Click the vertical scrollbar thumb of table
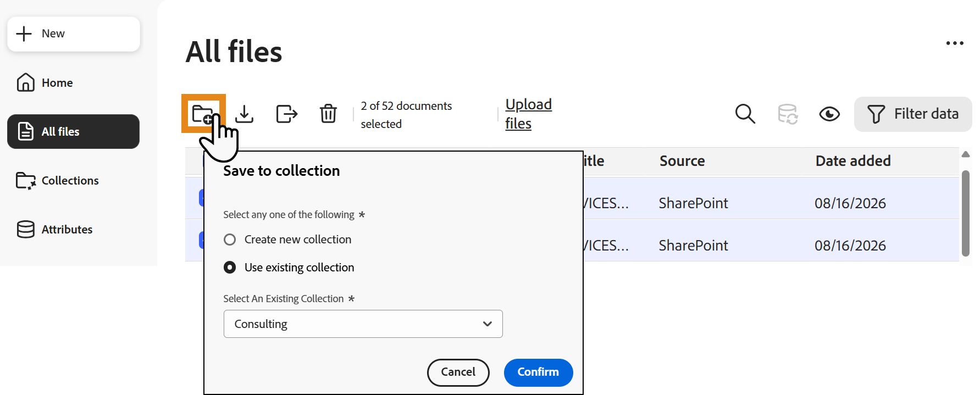Screen dimensions: 980x395 [966, 213]
